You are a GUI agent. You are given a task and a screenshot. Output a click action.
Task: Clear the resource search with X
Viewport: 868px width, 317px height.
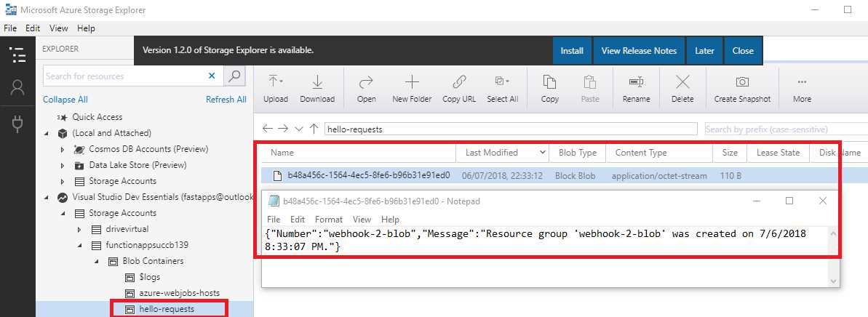click(212, 76)
